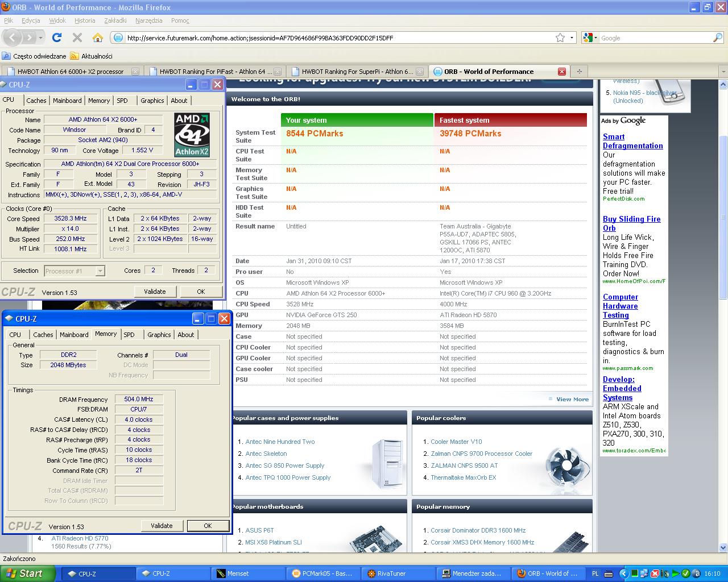The width and height of the screenshot is (728, 582).
Task: Switch to HWBOT Ranking For PiFast tab
Action: [x=215, y=72]
